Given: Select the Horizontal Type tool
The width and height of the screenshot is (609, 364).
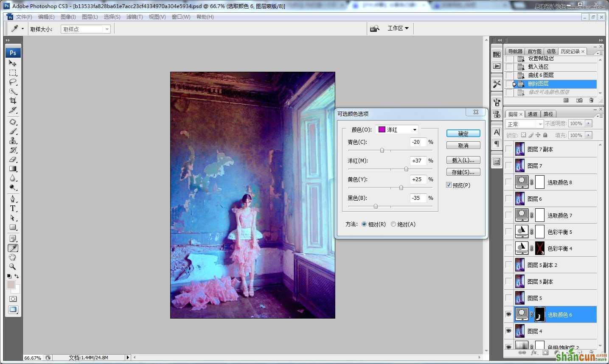Looking at the screenshot, I should pos(13,208).
